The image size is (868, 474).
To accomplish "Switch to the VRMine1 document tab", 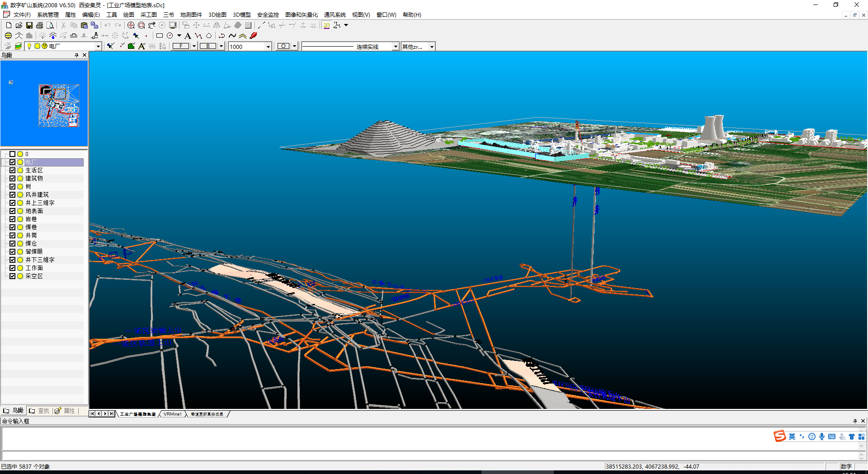I will pyautogui.click(x=172, y=414).
